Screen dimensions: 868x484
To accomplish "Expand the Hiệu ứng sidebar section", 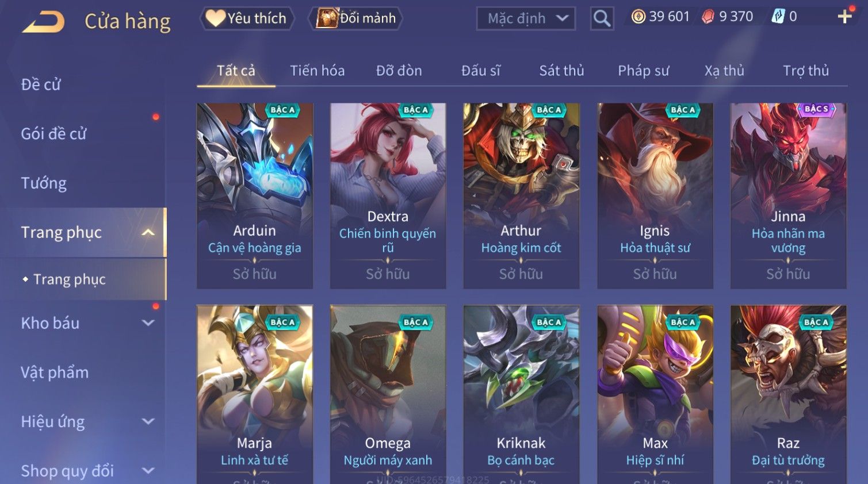I will point(148,421).
